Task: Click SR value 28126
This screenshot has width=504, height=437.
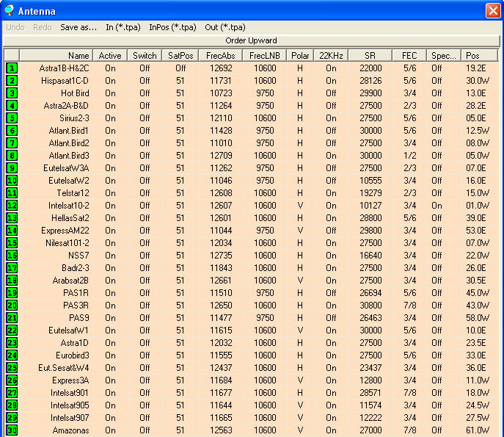Action: pyautogui.click(x=370, y=81)
